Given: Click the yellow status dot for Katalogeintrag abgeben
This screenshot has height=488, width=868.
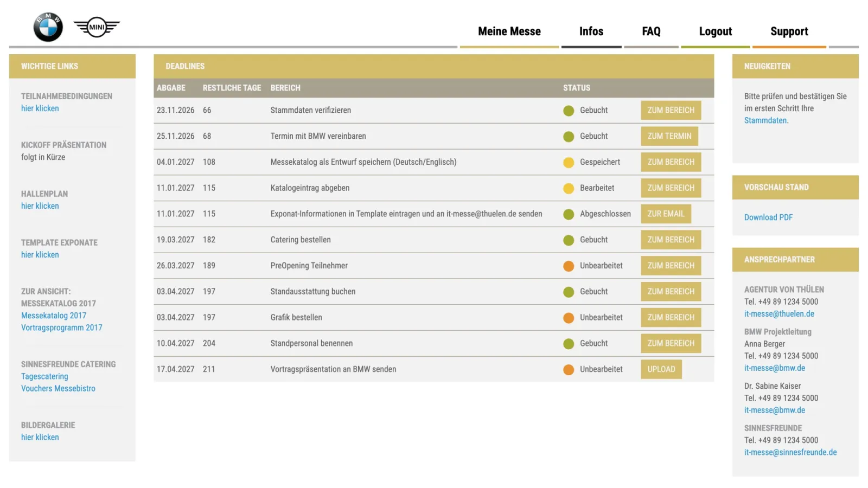Looking at the screenshot, I should [569, 189].
